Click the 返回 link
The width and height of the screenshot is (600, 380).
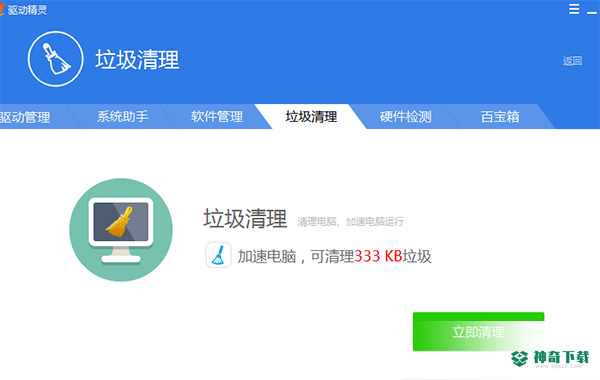(572, 61)
